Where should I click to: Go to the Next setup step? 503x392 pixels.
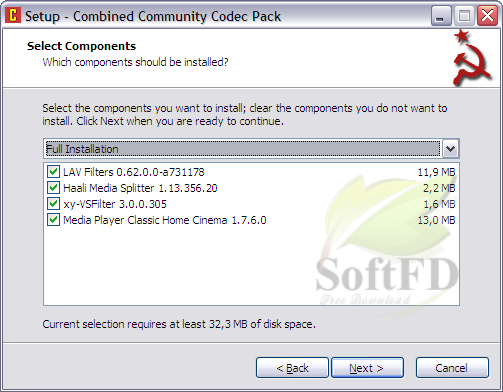(367, 368)
